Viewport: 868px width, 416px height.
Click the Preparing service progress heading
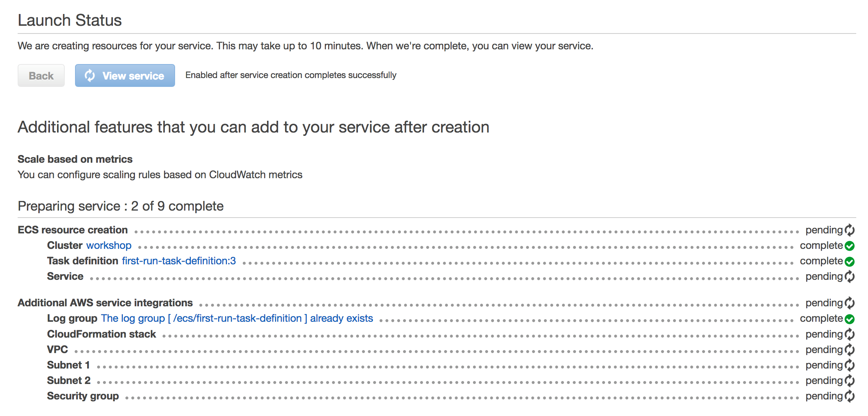point(121,206)
